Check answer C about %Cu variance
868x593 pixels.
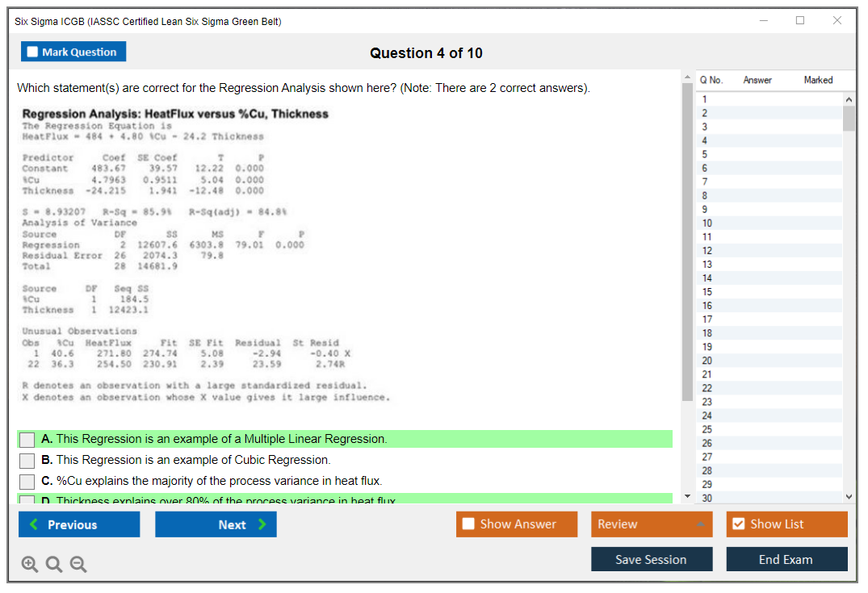[27, 482]
